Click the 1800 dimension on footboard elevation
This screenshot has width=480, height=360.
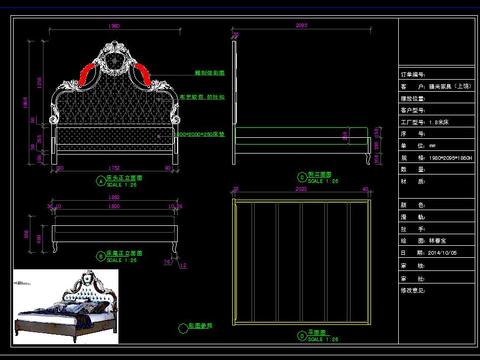[x=114, y=206]
